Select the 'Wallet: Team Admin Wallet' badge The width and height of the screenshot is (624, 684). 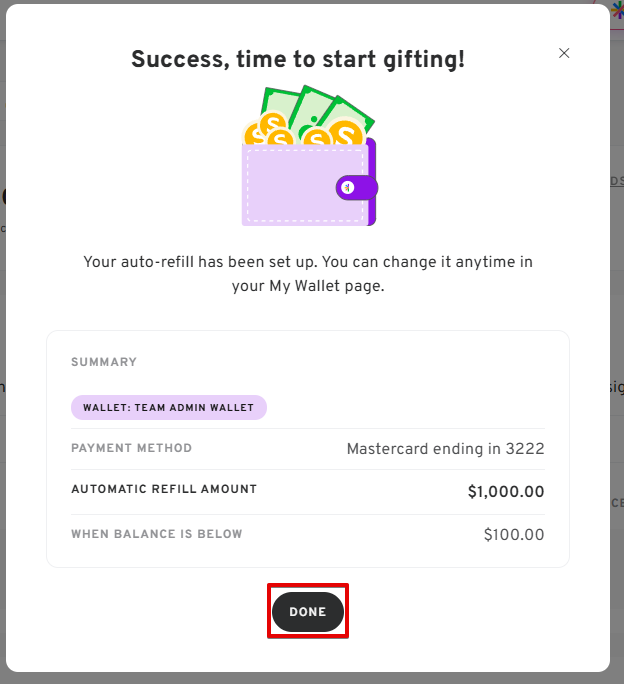point(168,407)
